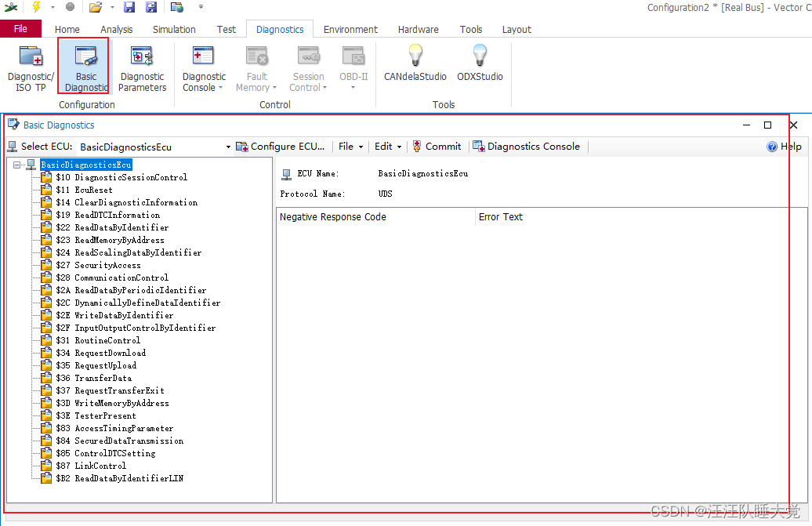Switch to the Analysis tab
This screenshot has height=526, width=812.
[x=117, y=30]
